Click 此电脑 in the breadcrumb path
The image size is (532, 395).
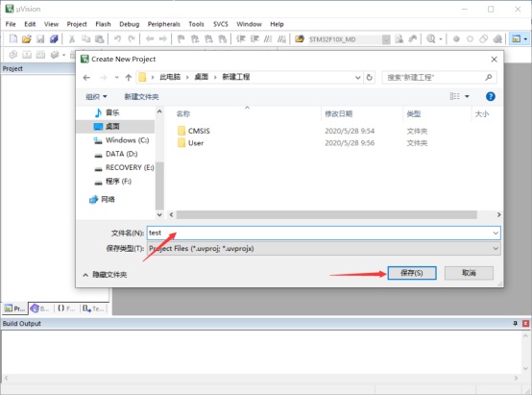pyautogui.click(x=170, y=77)
